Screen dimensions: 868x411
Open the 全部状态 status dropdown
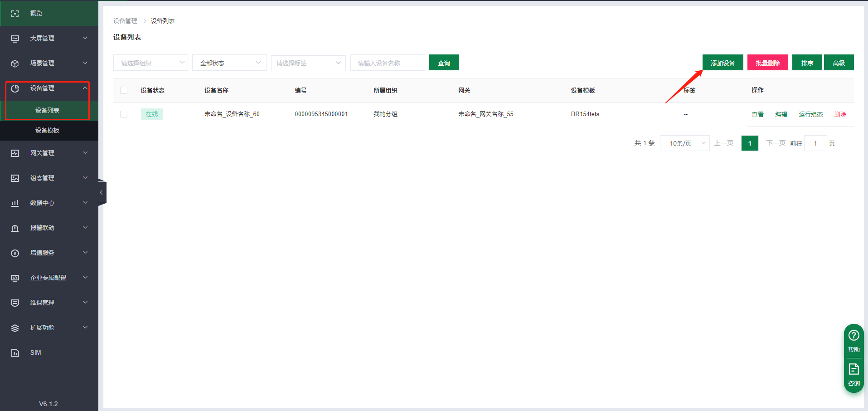pyautogui.click(x=229, y=63)
